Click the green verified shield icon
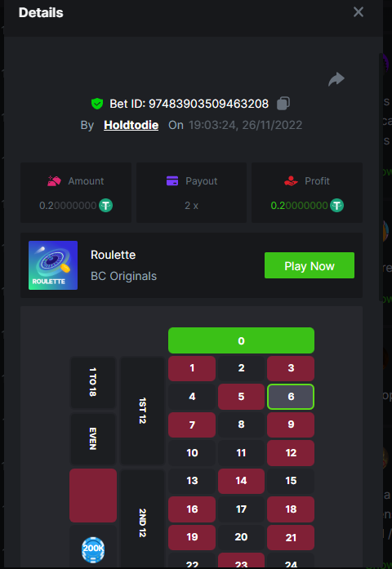Screen dimensions: 392x569 (97, 104)
